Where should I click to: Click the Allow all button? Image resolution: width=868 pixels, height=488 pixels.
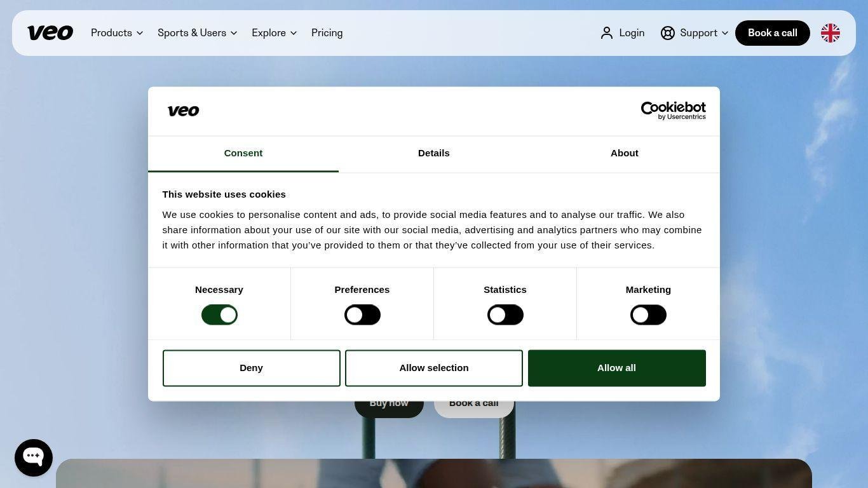(x=616, y=368)
